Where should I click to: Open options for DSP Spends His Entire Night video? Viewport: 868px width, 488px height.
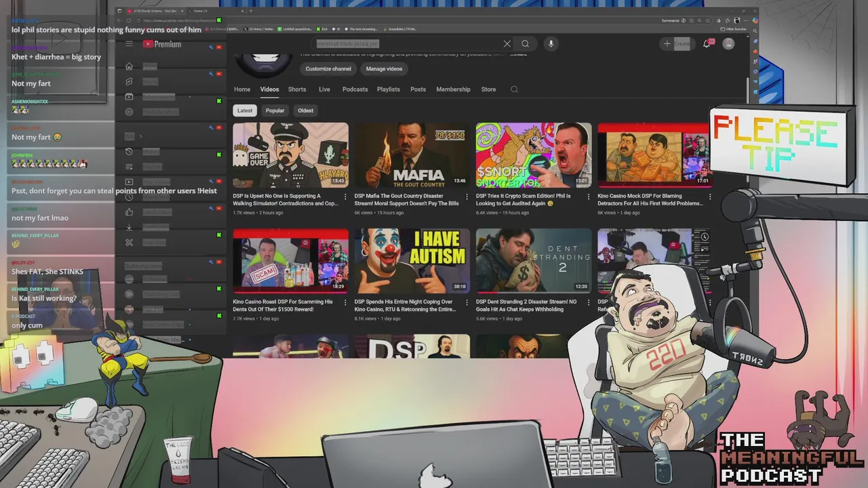point(467,303)
